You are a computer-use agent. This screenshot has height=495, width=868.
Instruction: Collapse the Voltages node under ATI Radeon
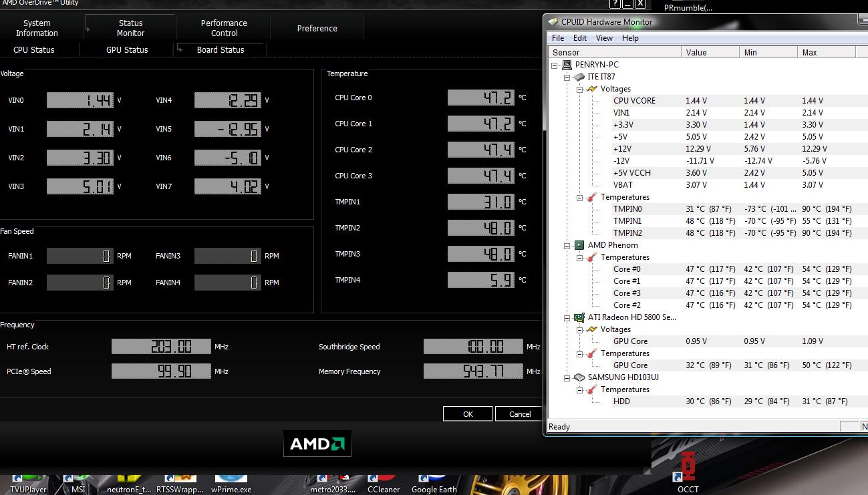tap(580, 330)
